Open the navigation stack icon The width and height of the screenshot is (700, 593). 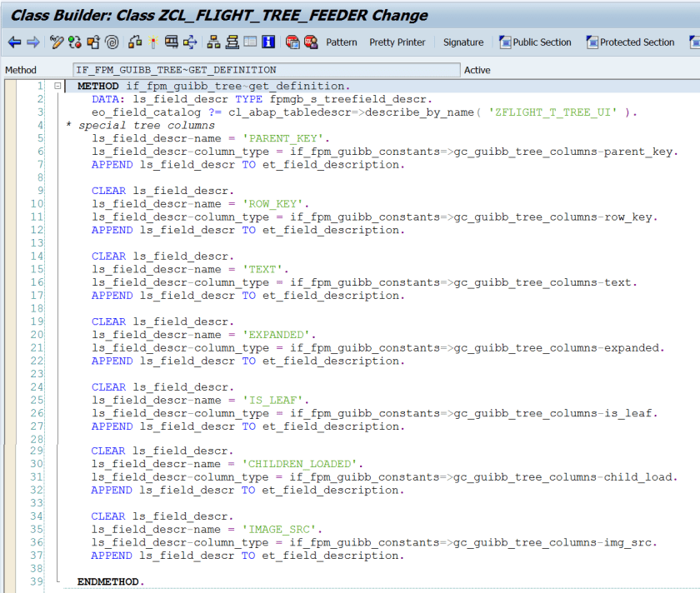pyautogui.click(x=232, y=42)
